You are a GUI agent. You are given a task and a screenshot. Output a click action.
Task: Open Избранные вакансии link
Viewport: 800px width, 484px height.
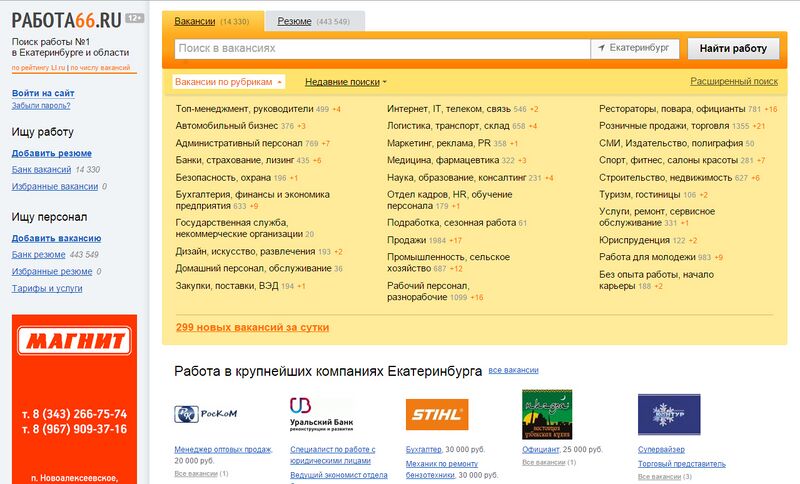point(55,186)
